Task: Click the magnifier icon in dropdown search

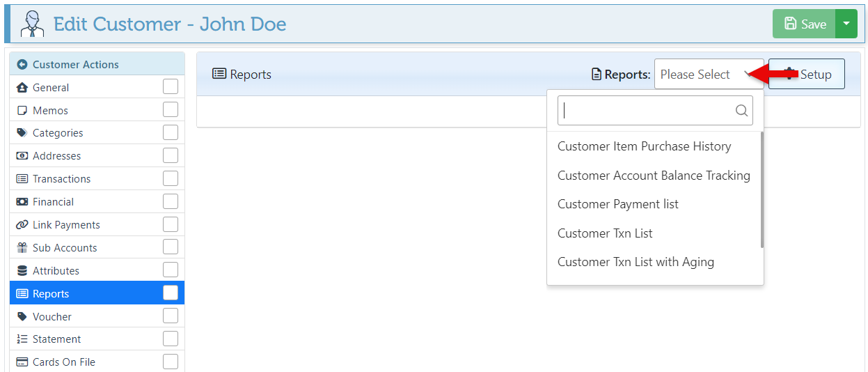Action: coord(741,111)
